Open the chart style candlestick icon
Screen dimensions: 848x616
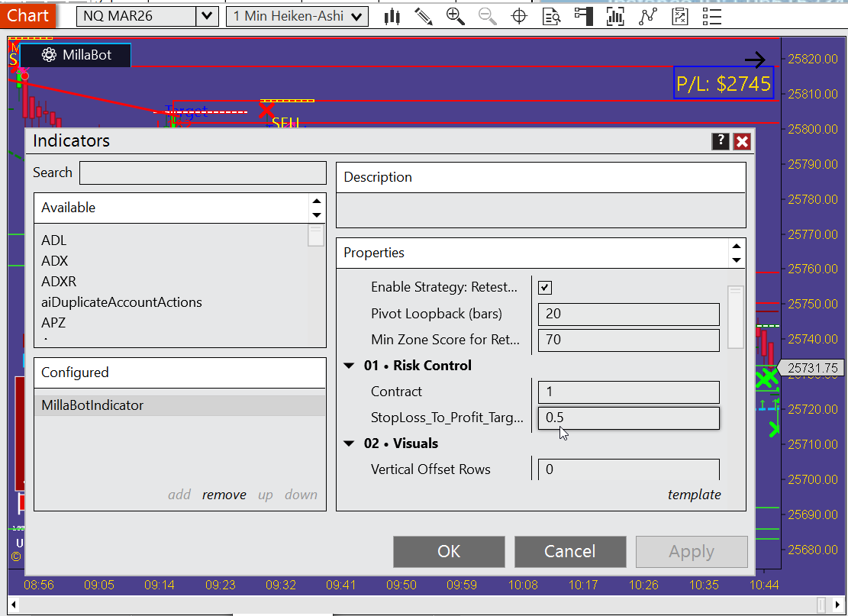392,16
